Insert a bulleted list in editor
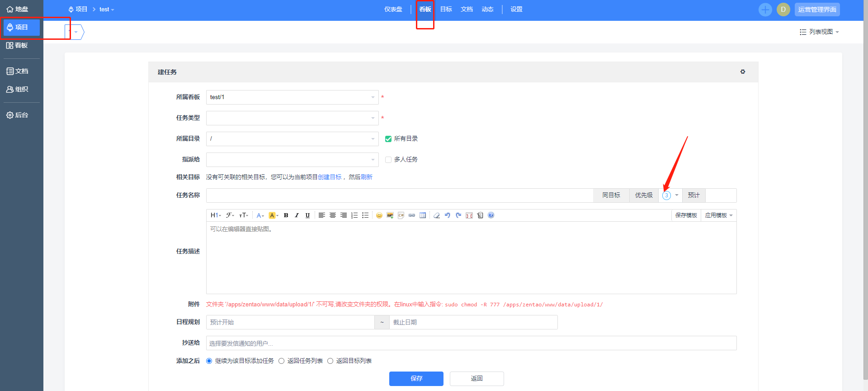This screenshot has height=391, width=868. [365, 215]
